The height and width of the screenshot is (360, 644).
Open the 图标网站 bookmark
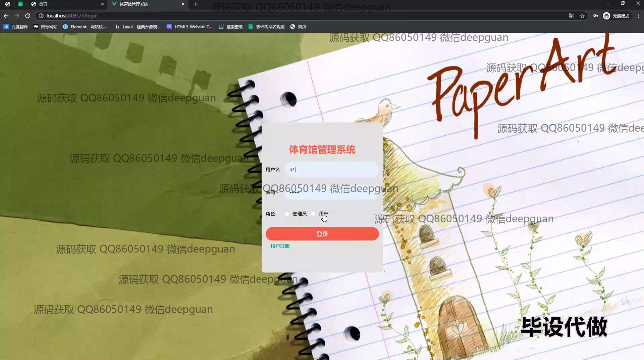pos(45,27)
